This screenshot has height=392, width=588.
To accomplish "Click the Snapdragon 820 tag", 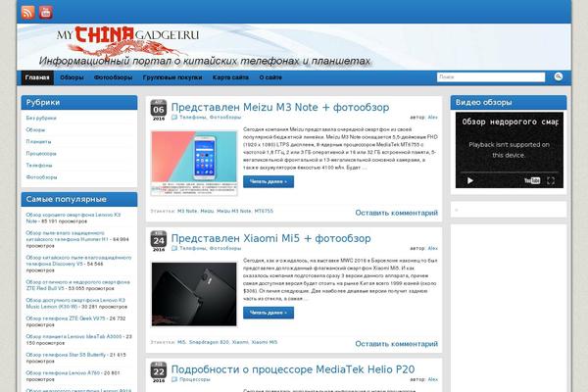I will coord(209,342).
